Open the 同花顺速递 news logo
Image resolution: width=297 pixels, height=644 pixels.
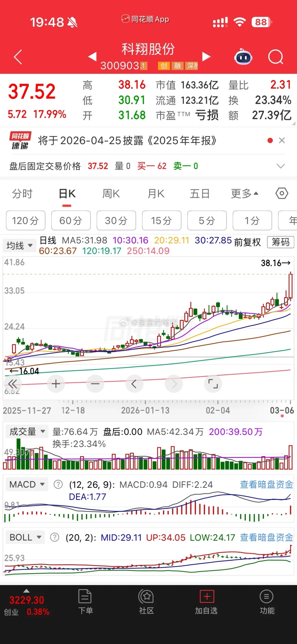(20, 140)
